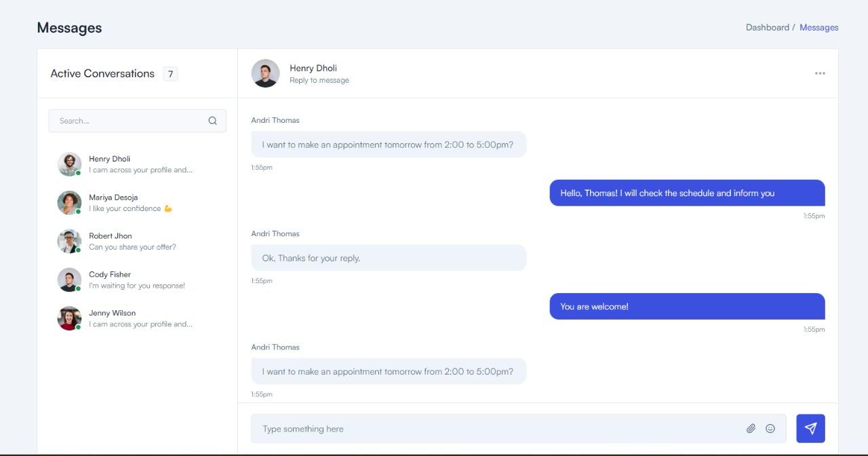Image resolution: width=868 pixels, height=456 pixels.
Task: Click Jenny Wilson's avatar in list
Action: click(x=69, y=318)
